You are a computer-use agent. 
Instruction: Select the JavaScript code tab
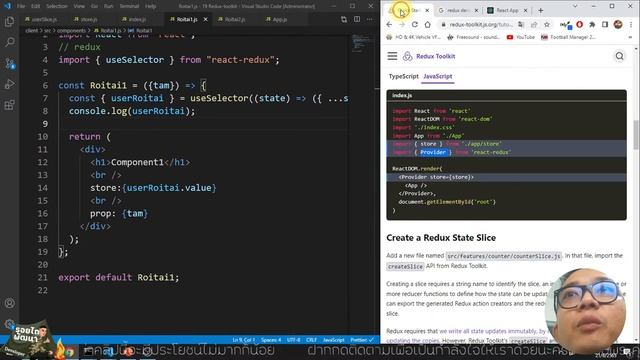click(x=438, y=76)
